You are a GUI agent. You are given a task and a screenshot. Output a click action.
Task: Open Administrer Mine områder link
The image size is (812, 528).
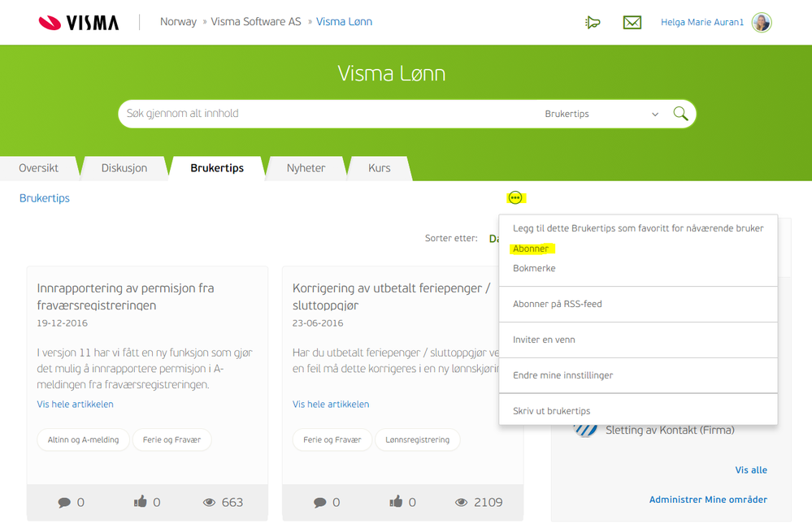click(708, 500)
